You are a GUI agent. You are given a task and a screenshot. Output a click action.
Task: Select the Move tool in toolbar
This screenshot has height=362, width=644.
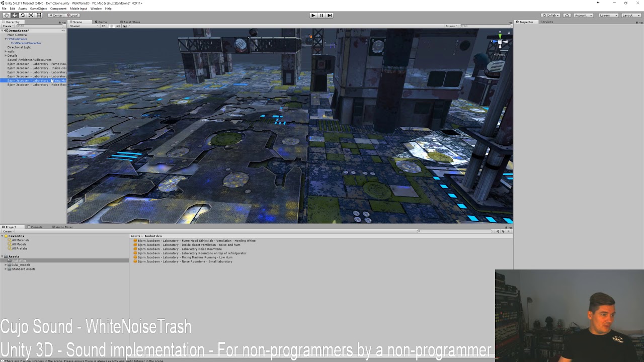point(14,15)
